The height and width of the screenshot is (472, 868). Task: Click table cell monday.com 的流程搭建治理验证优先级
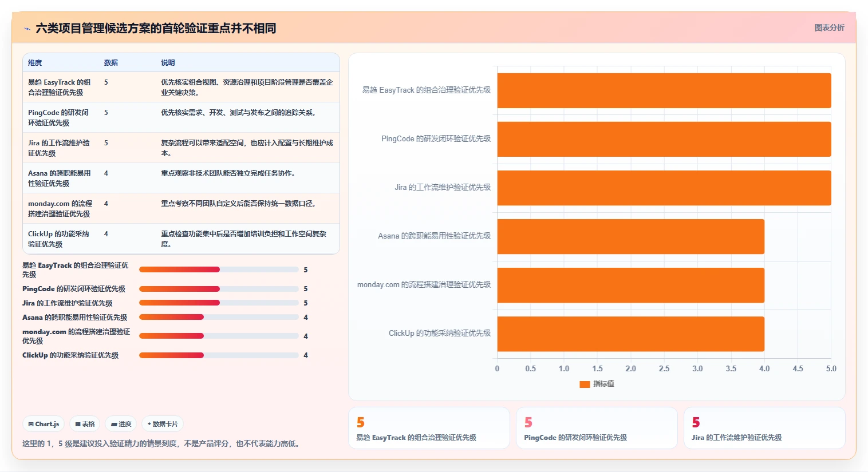(x=60, y=208)
